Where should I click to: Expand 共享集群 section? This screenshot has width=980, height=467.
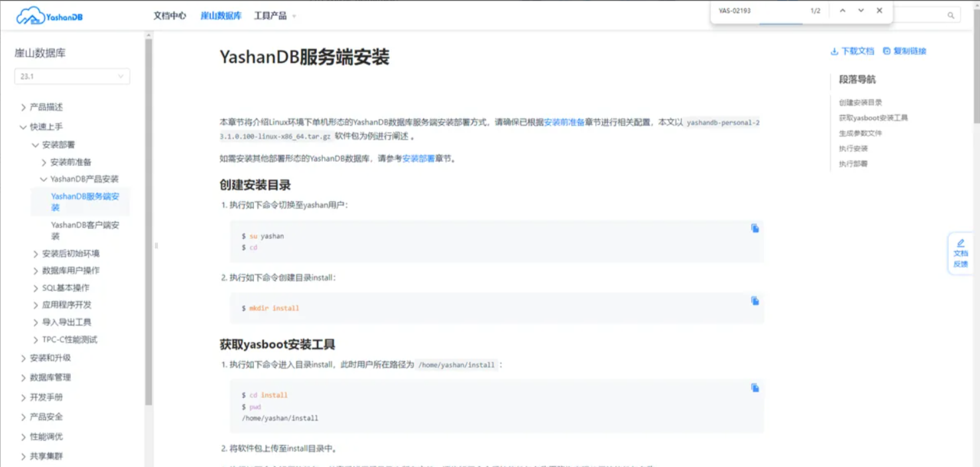[x=24, y=456]
